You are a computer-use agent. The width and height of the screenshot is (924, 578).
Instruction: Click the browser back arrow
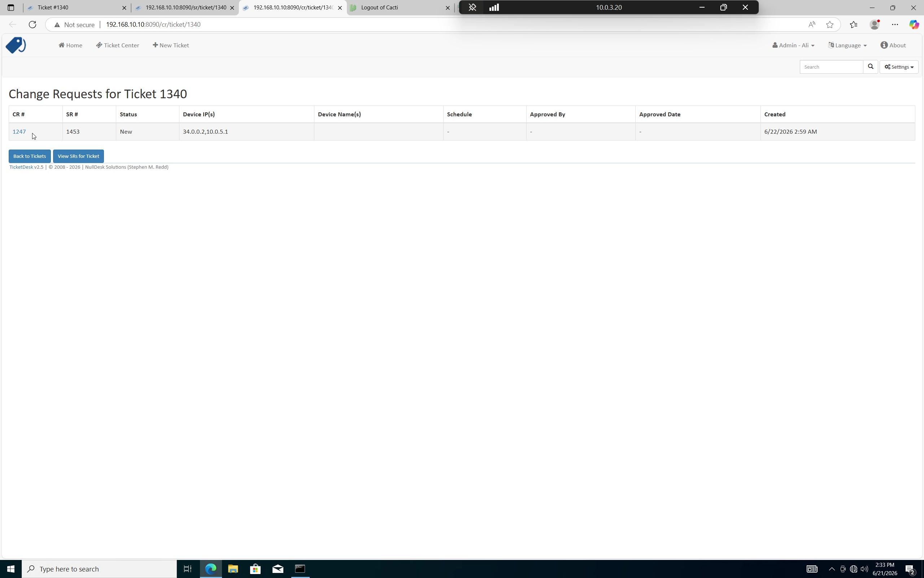13,25
